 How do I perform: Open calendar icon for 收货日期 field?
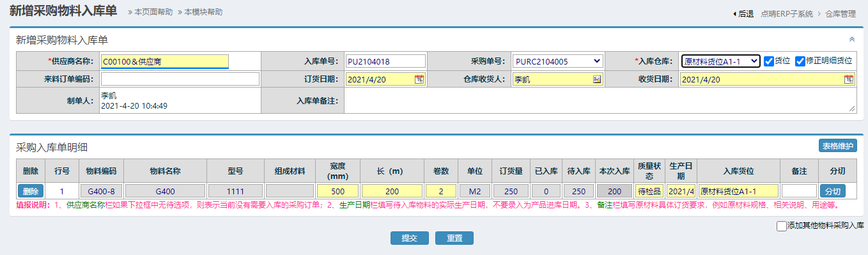click(x=849, y=79)
